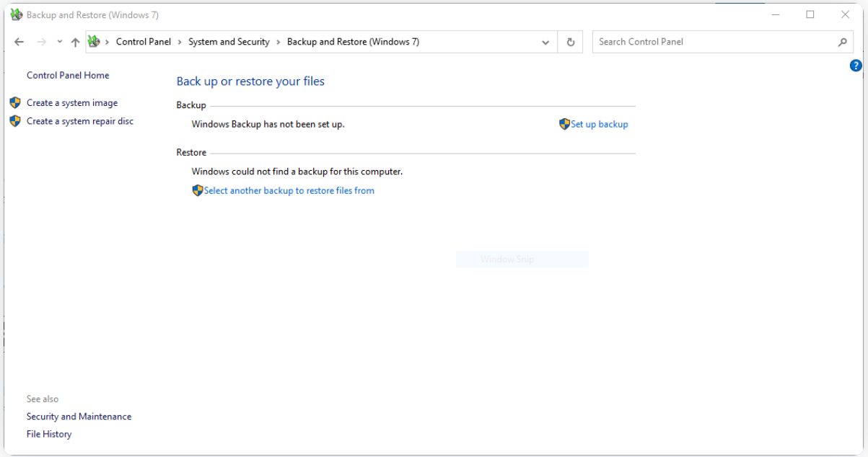The image size is (868, 457).
Task: Navigate to Control Panel breadcrumb
Action: [x=143, y=42]
